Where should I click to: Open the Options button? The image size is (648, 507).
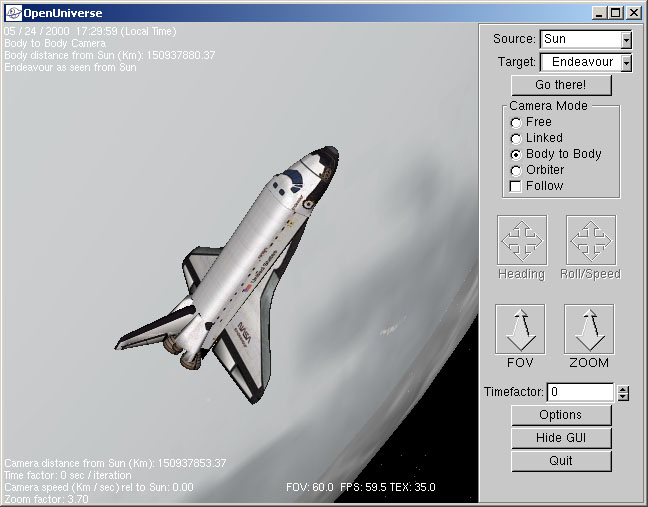pos(561,415)
